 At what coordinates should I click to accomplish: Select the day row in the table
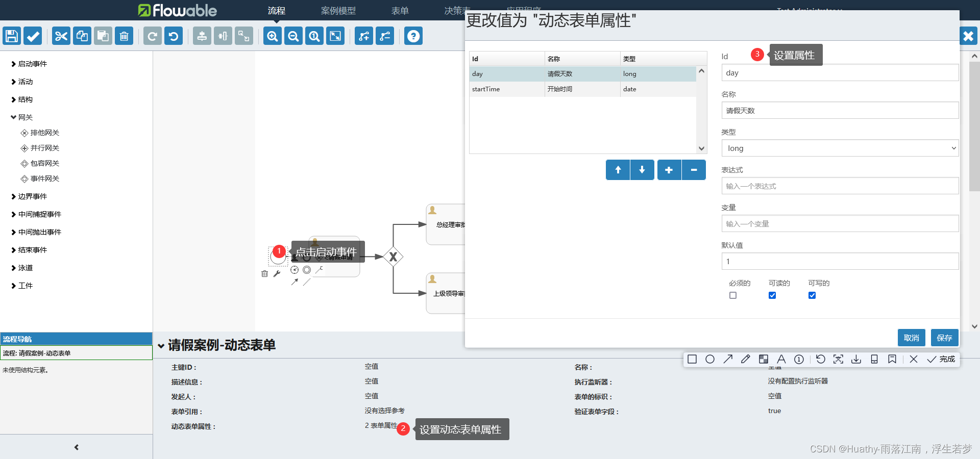[583, 74]
